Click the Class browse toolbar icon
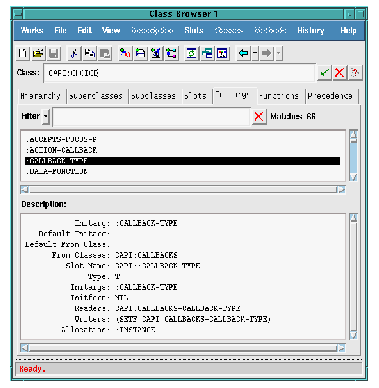Image resolution: width=379 pixels, height=388 pixels. click(140, 53)
